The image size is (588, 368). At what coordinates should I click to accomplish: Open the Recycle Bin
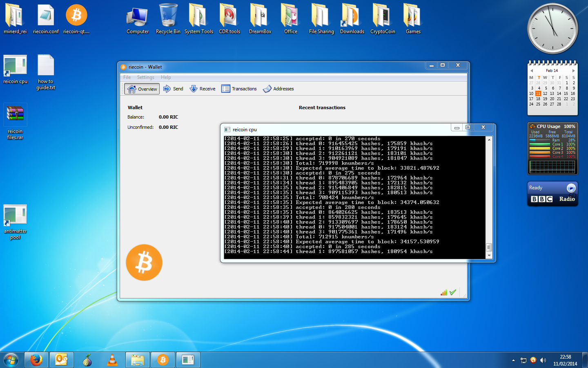168,19
